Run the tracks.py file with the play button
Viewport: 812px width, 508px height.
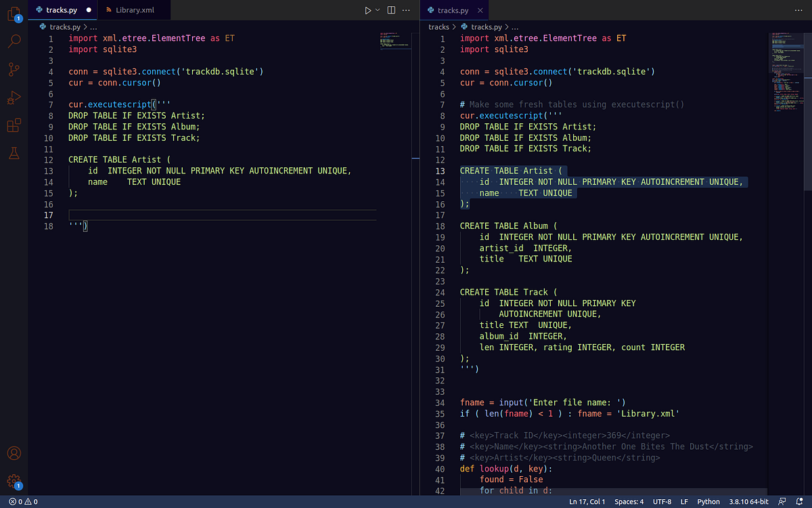(367, 9)
